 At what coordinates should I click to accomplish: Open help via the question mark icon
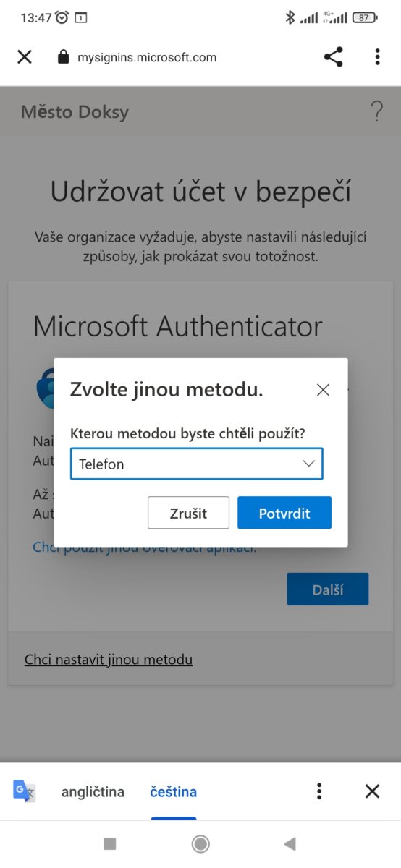[376, 111]
